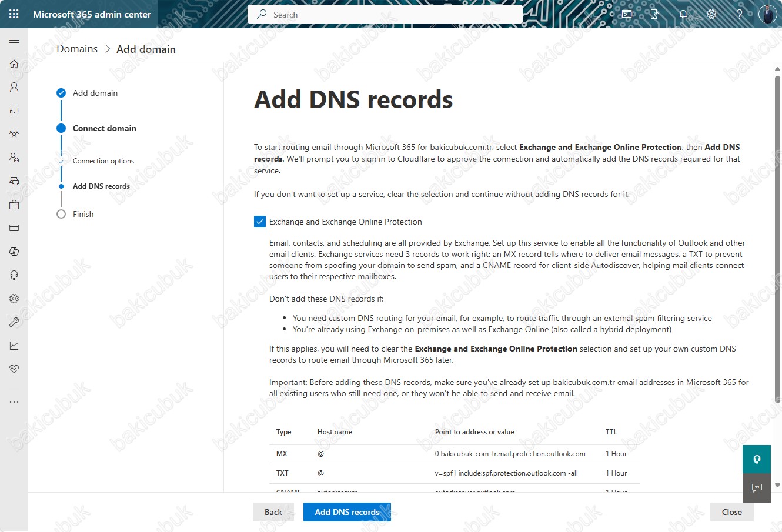Open Roles icon in the sidebar
This screenshot has width=782, height=532.
pyautogui.click(x=14, y=158)
